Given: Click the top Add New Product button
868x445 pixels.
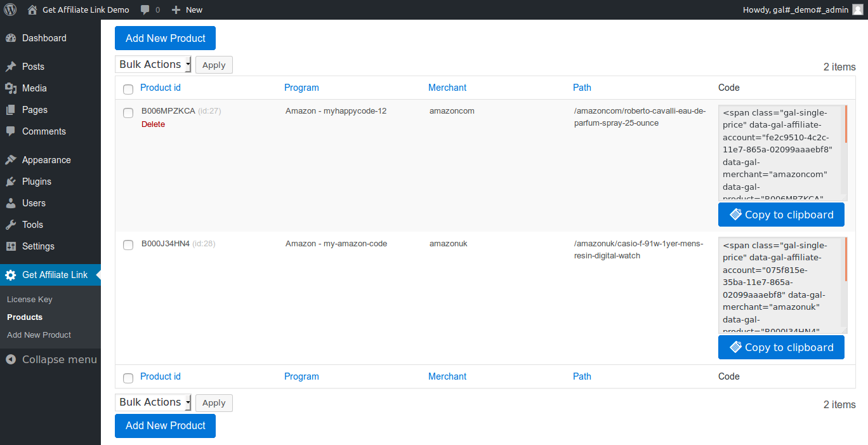Looking at the screenshot, I should tap(165, 38).
